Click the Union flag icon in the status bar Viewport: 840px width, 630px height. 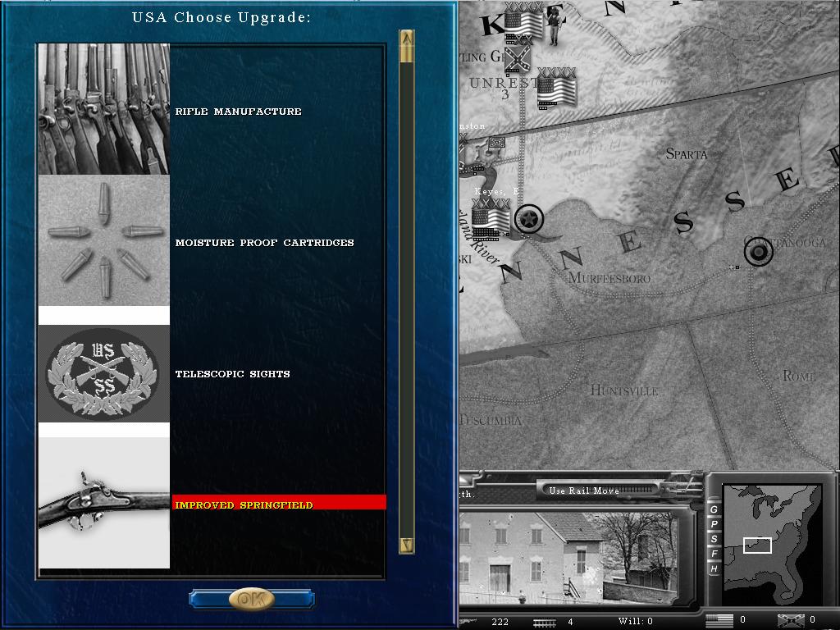coord(719,620)
